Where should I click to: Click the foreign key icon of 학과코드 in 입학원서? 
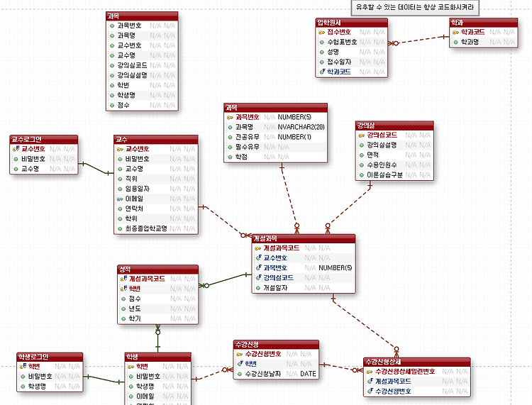322,72
